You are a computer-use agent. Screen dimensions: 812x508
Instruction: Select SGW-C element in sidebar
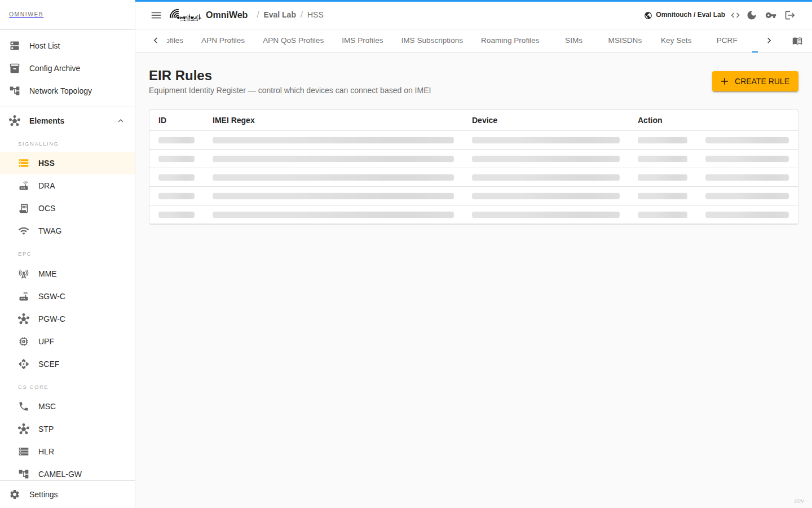coord(68,296)
